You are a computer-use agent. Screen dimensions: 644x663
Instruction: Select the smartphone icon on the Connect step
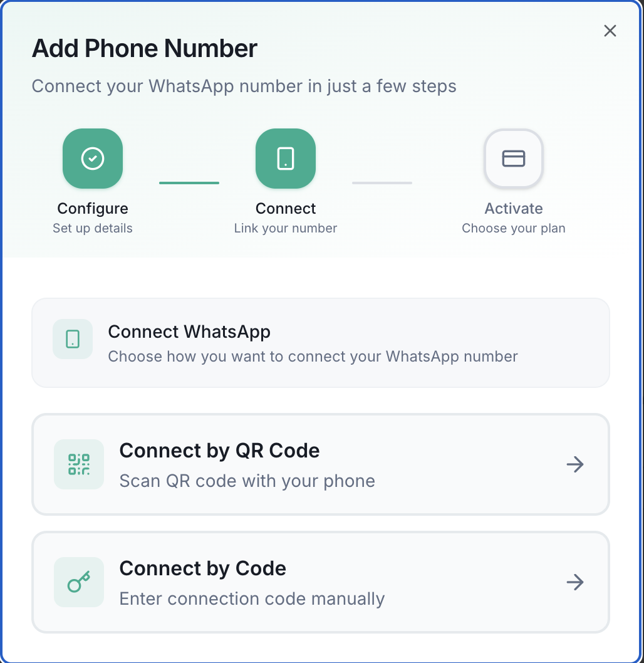pyautogui.click(x=286, y=159)
